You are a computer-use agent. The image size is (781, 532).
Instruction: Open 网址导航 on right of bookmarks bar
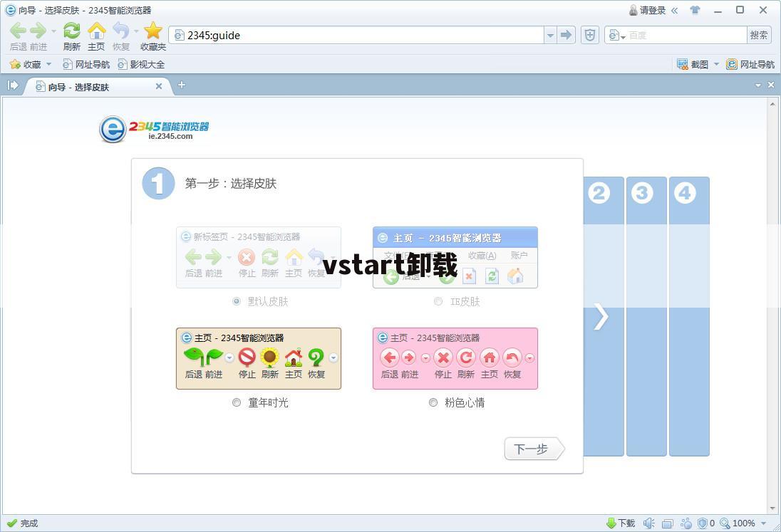point(750,64)
